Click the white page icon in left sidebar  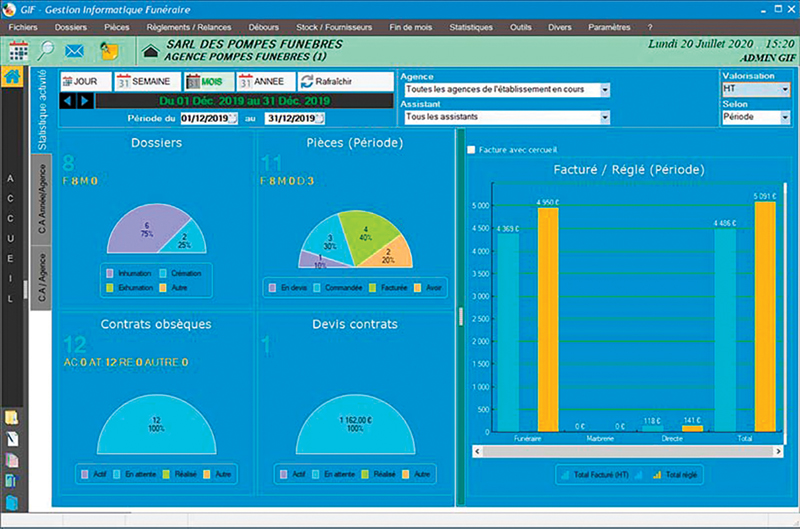click(12, 439)
